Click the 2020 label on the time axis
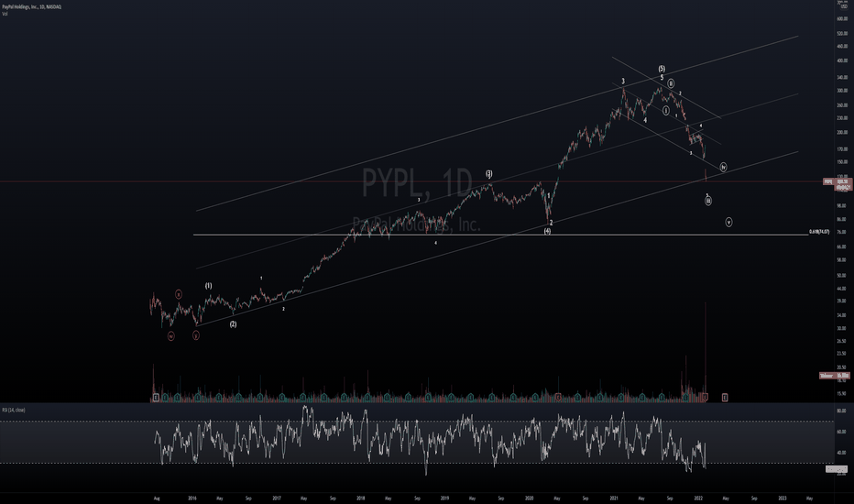 click(530, 498)
